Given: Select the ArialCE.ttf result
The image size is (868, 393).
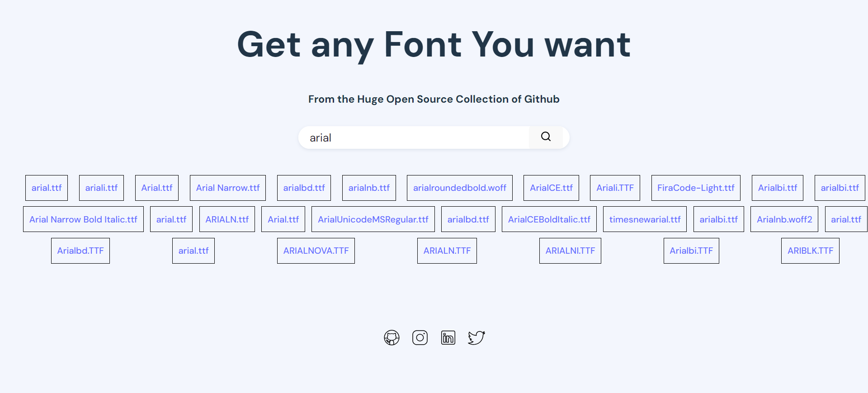Looking at the screenshot, I should pyautogui.click(x=551, y=188).
